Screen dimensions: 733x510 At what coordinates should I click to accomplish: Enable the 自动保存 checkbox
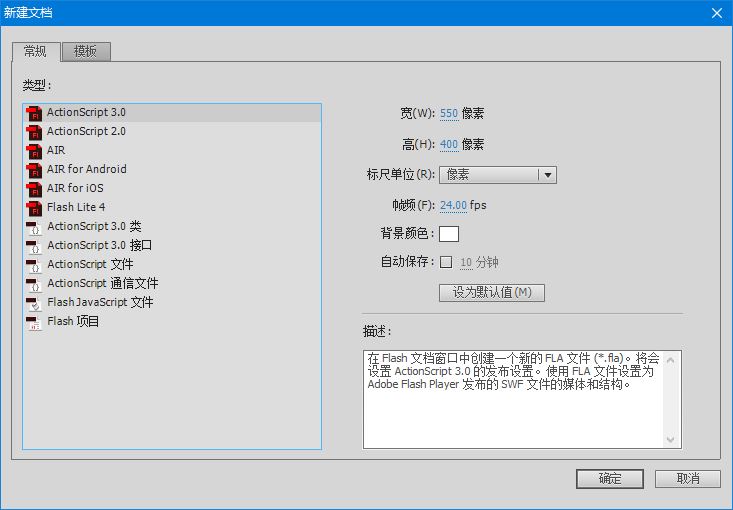446,263
